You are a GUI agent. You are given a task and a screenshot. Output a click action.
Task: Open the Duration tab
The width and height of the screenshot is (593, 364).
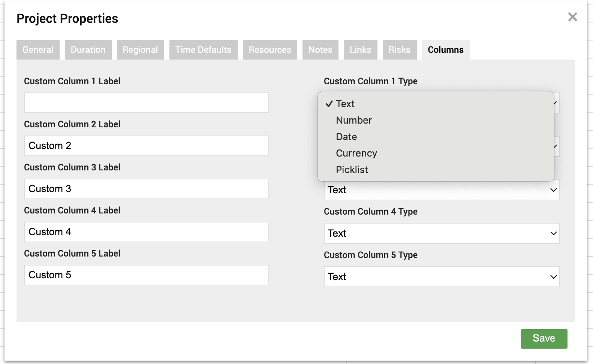88,50
